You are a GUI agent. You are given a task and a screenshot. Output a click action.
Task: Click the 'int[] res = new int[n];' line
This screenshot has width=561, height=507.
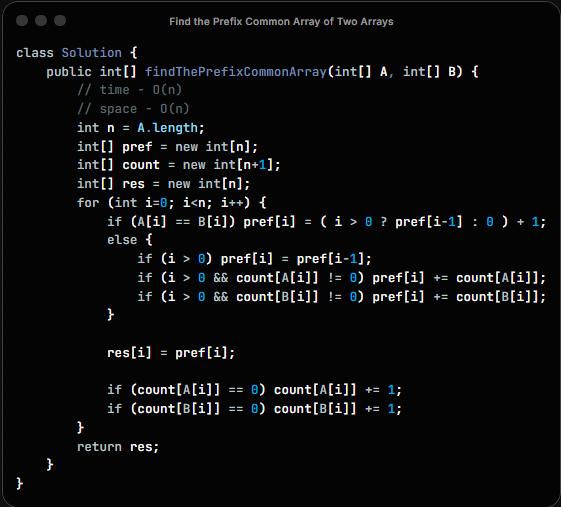click(x=164, y=184)
